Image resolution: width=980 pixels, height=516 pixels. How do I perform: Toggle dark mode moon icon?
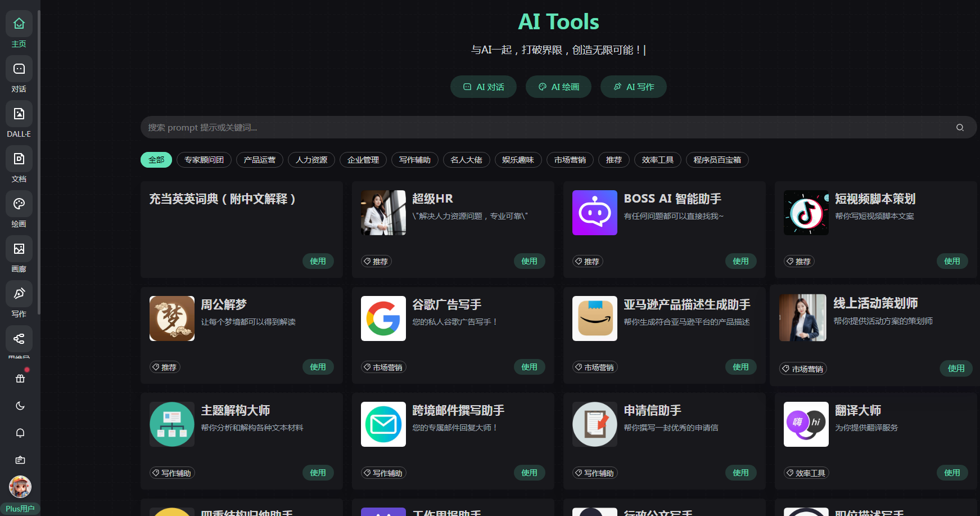(20, 406)
